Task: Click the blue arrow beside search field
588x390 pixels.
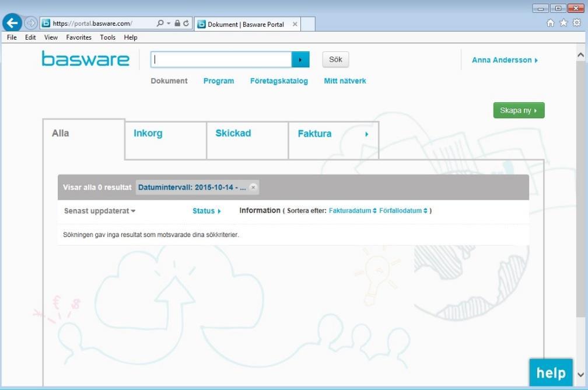Action: [300, 60]
